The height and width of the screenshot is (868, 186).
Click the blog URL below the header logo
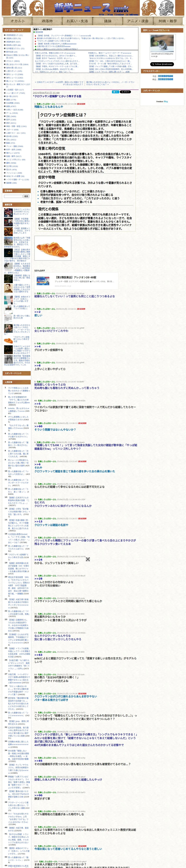click(118, 14)
